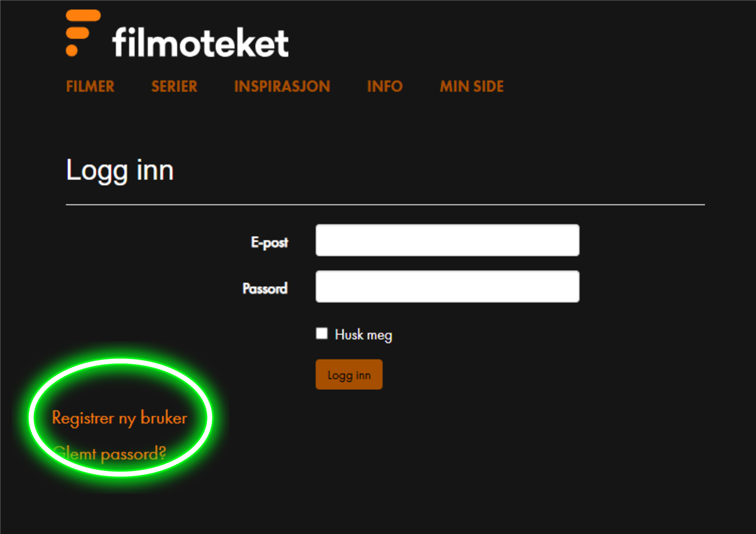Click the orange Filmoteket F logo icon
The width and height of the screenshot is (756, 534).
[83, 33]
